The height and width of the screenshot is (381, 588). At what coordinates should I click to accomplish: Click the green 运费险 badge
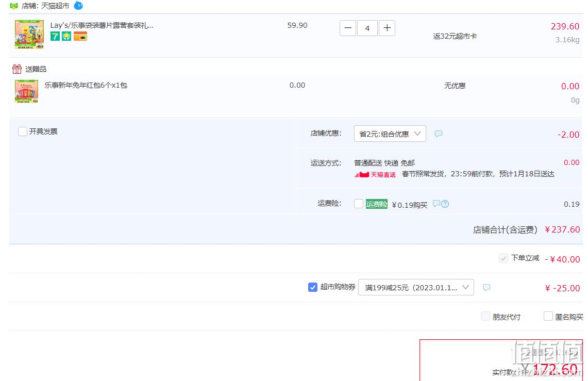377,204
